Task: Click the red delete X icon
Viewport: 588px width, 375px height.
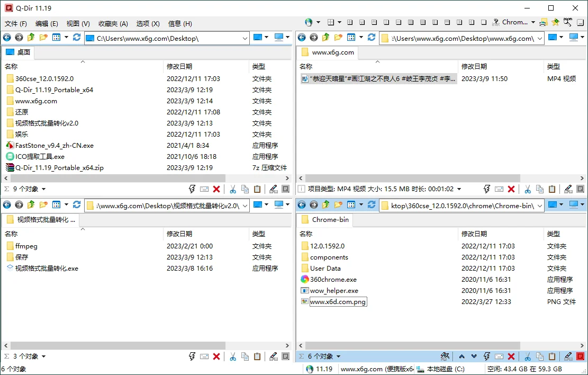Action: pos(216,189)
